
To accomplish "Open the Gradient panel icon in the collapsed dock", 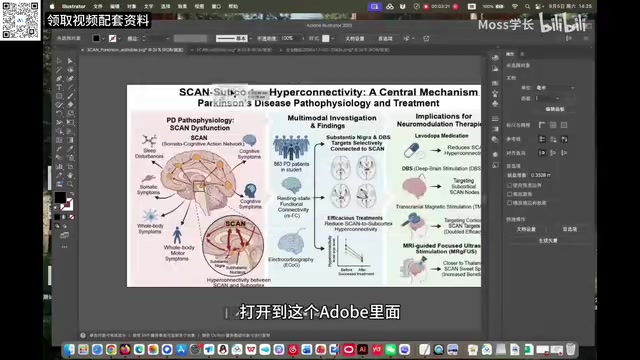I will point(495,129).
